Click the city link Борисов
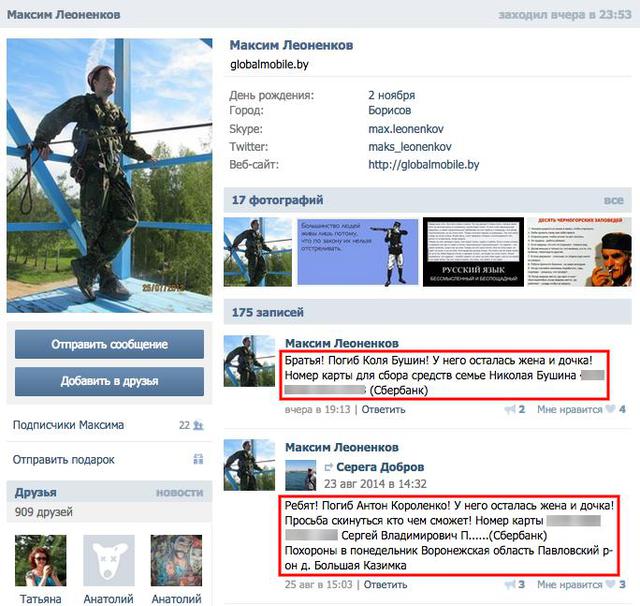Image resolution: width=640 pixels, height=606 pixels. point(389,110)
